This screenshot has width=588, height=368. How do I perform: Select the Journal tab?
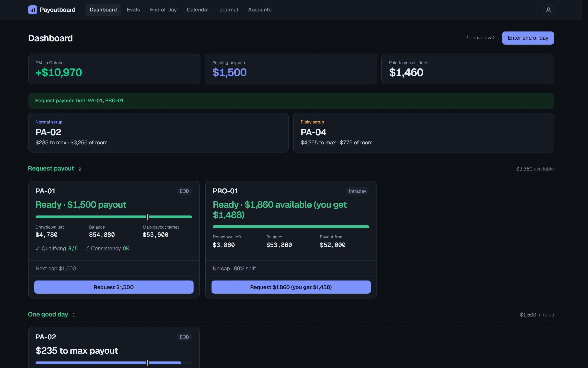tap(229, 10)
